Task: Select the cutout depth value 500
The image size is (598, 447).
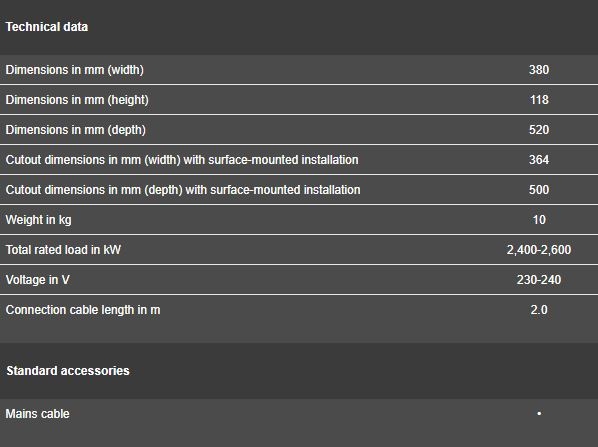Action: coord(539,190)
